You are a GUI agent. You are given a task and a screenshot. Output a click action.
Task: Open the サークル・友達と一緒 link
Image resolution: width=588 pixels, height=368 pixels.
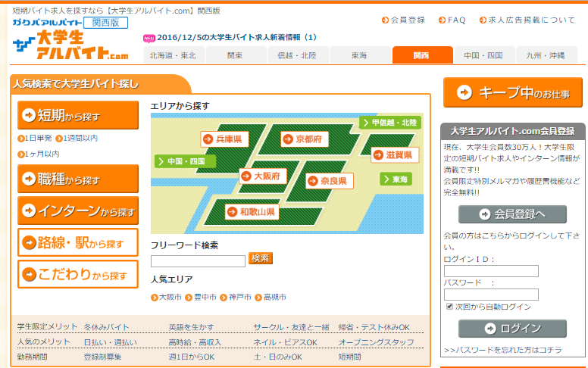[x=292, y=327]
